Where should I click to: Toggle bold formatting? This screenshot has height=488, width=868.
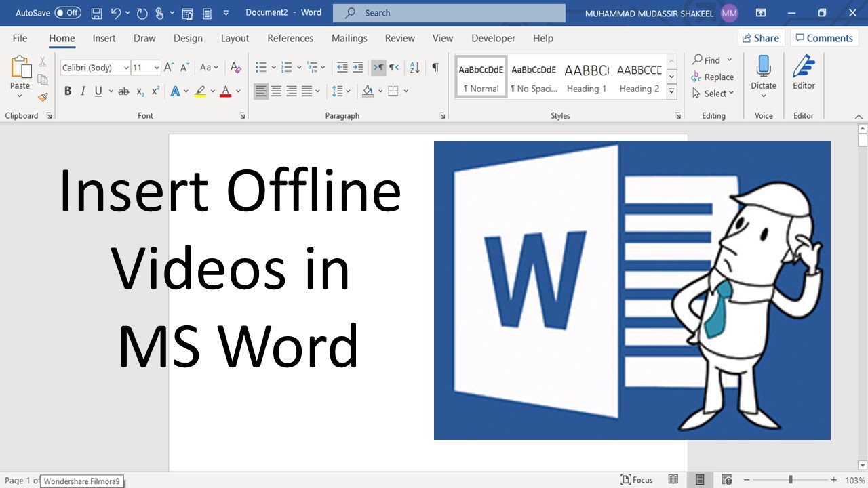[68, 91]
